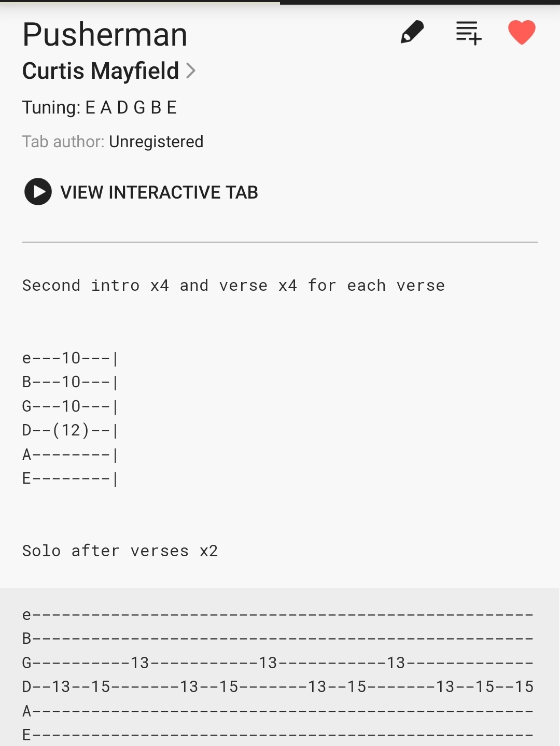Add this tab to a playlist

[469, 33]
